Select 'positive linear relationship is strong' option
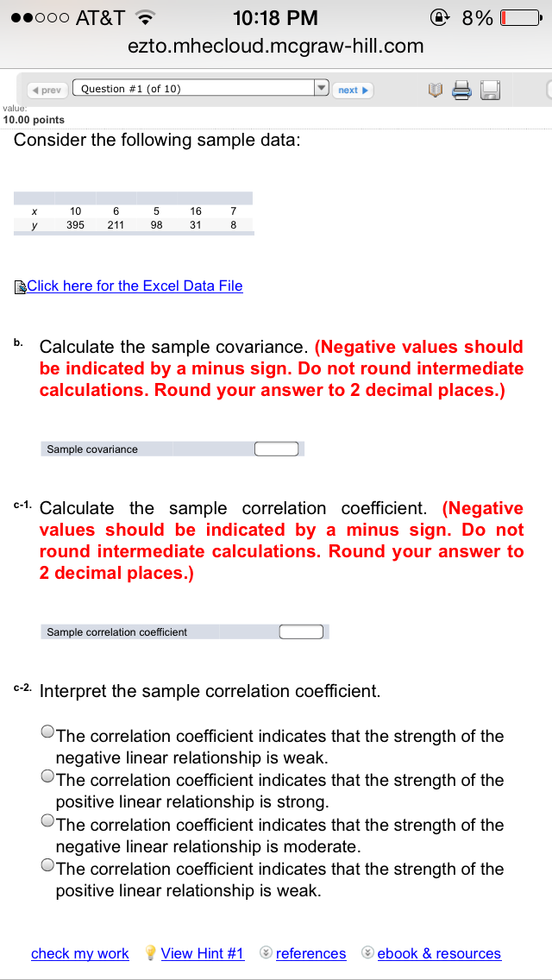 point(47,777)
